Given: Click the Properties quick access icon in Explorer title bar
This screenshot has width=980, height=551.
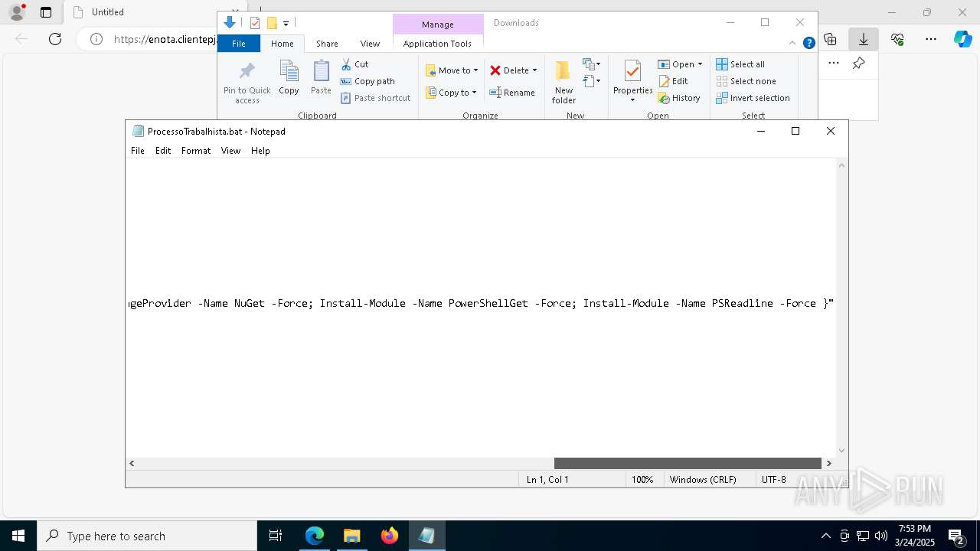Looking at the screenshot, I should (x=255, y=23).
